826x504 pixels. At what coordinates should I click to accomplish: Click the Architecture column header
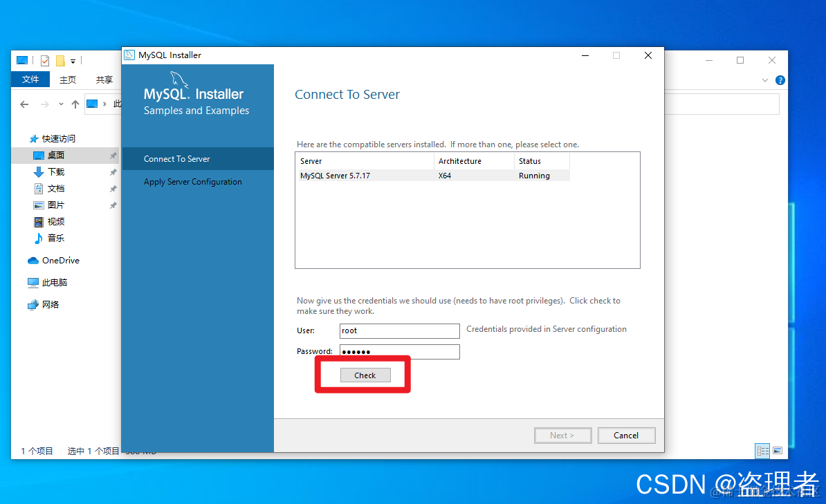(x=474, y=161)
